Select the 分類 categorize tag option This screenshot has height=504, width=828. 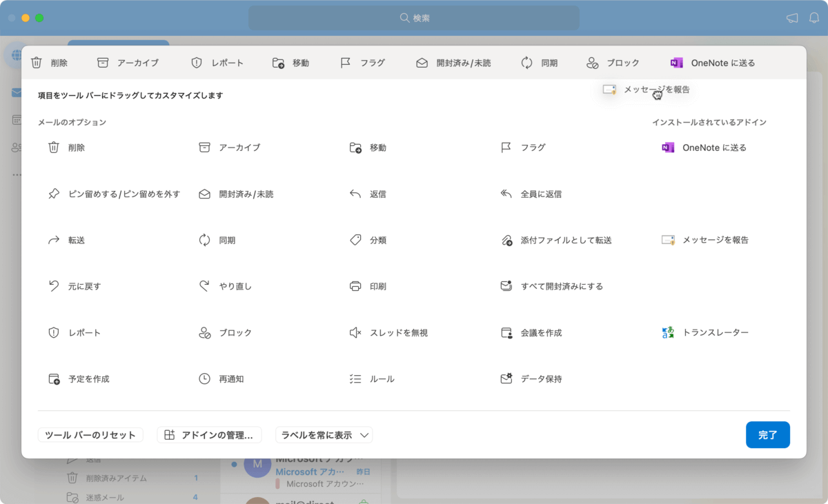pyautogui.click(x=368, y=241)
